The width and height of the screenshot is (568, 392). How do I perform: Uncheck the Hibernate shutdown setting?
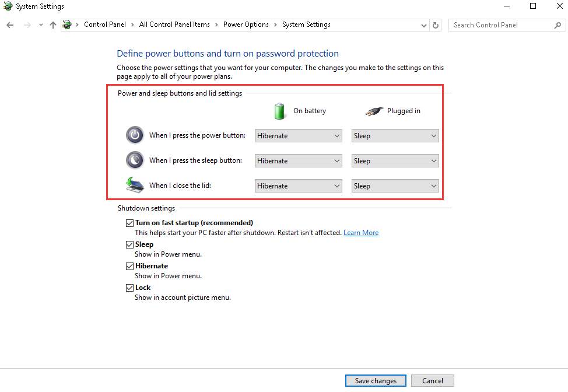129,265
